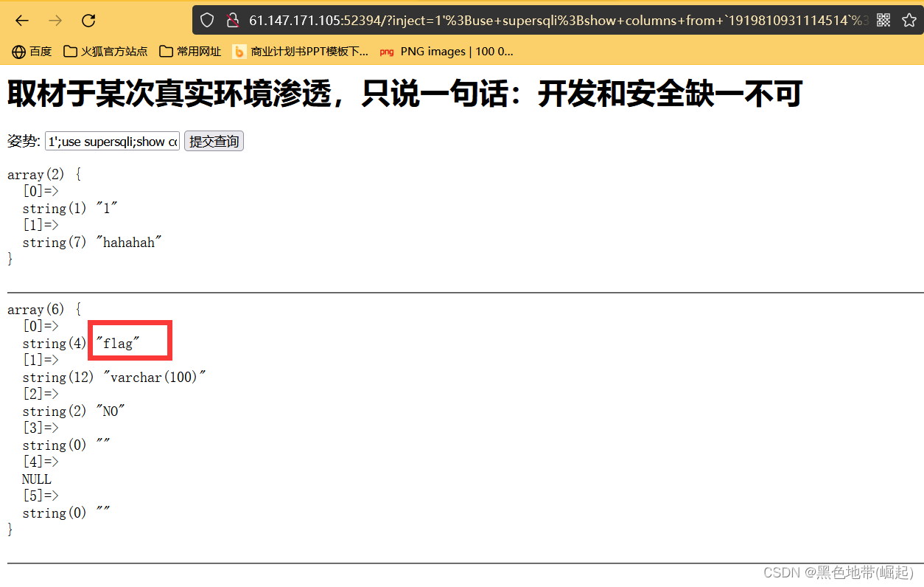This screenshot has height=587, width=924.
Task: Open the 商业计划书PPT模板下 bookmark
Action: (301, 52)
